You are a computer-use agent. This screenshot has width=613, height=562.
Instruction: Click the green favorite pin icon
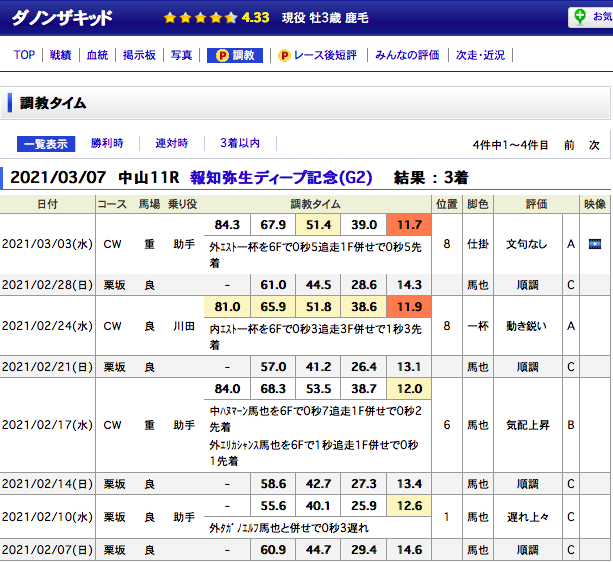pos(580,17)
